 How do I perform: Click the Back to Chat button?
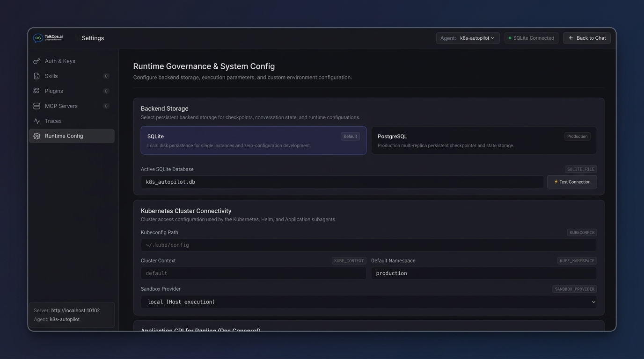(x=587, y=38)
